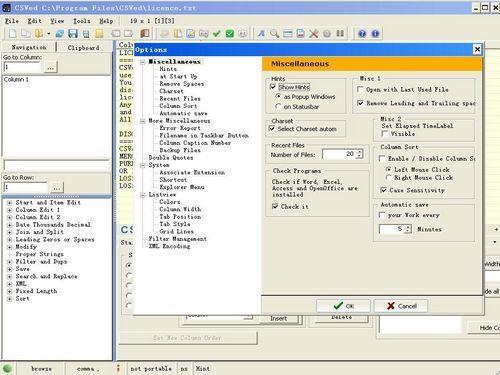Screen dimensions: 500x375
Task: Expand Start and Item Edit in the left panel
Action: (10, 203)
